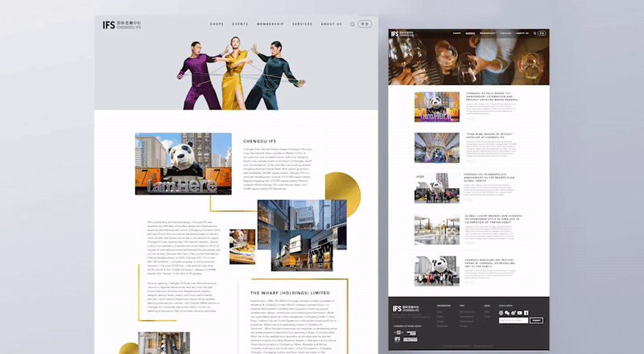This screenshot has width=644, height=354.
Task: Click 'A Member of Wharf Group' footer text
Action: pos(407,326)
